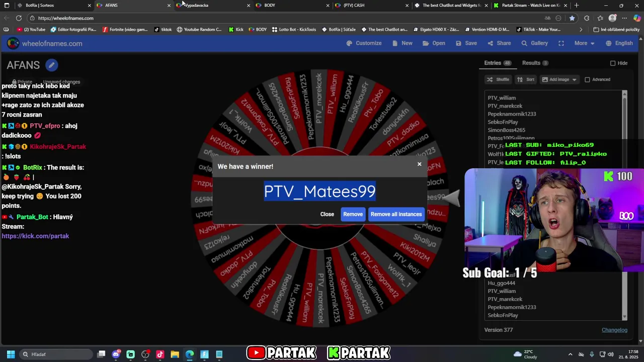This screenshot has width=644, height=362.
Task: Open the wheel Gallery
Action: [x=534, y=43]
